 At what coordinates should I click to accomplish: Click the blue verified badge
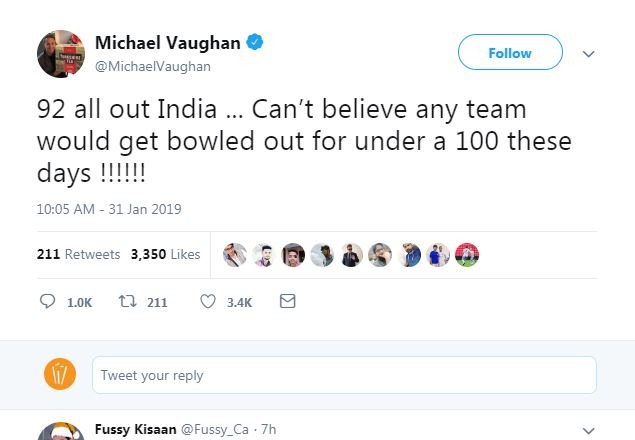256,43
